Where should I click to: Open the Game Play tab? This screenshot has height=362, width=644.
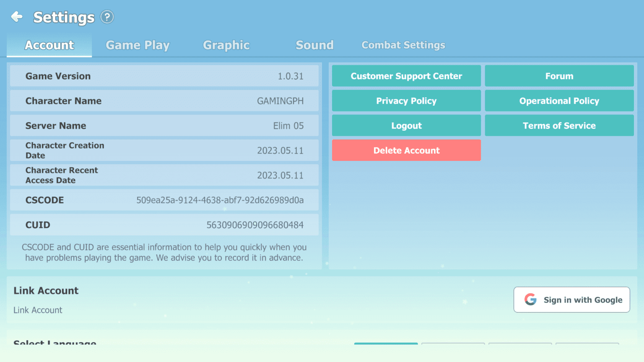(x=138, y=45)
